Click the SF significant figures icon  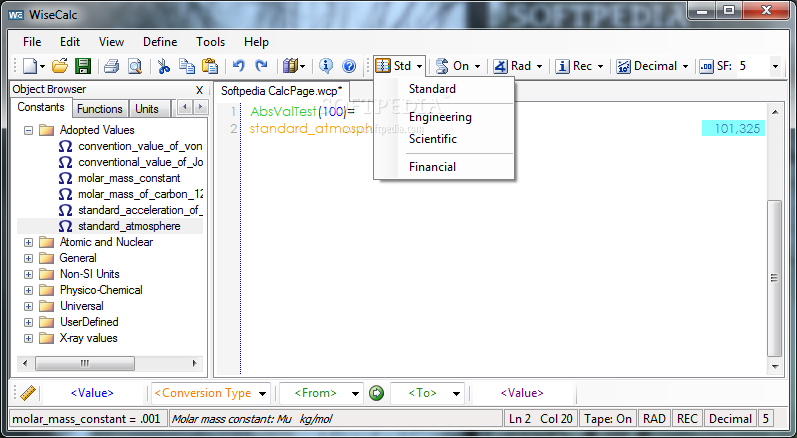(707, 66)
